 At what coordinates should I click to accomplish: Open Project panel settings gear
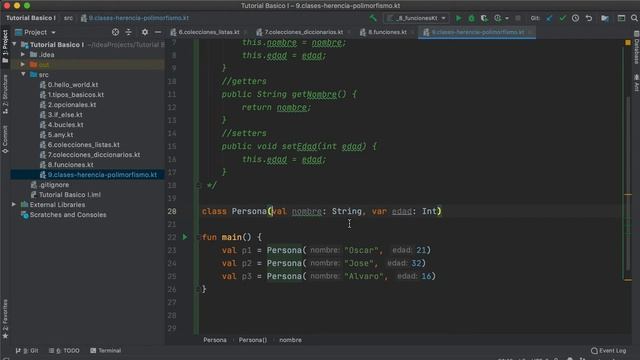145,32
